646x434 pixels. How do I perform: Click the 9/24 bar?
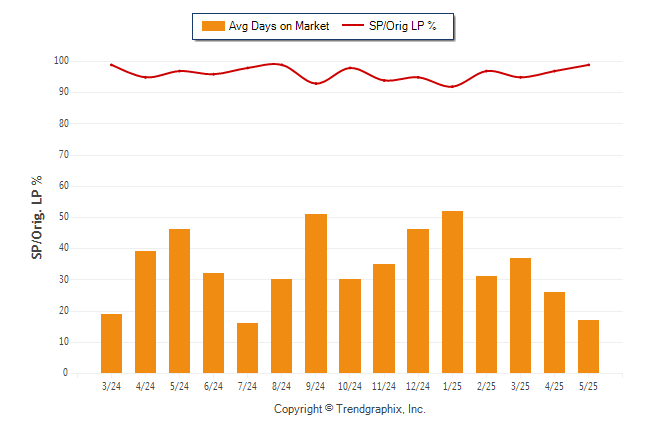pyautogui.click(x=316, y=293)
